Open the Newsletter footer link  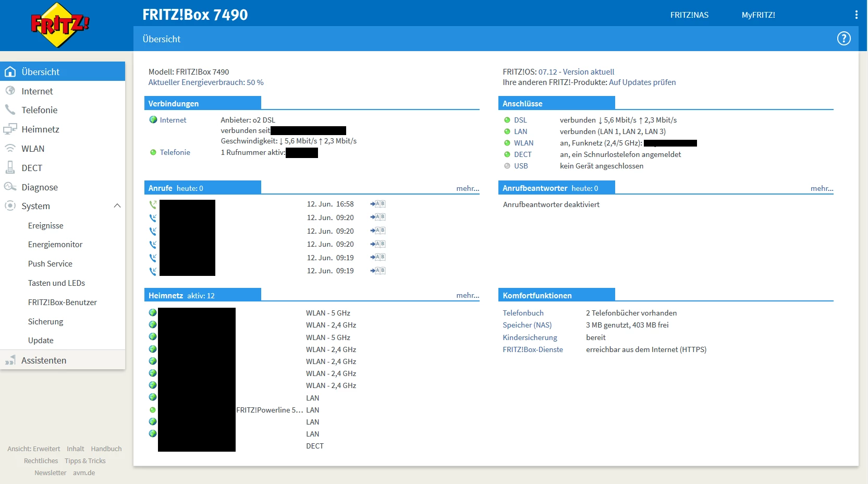(x=51, y=473)
